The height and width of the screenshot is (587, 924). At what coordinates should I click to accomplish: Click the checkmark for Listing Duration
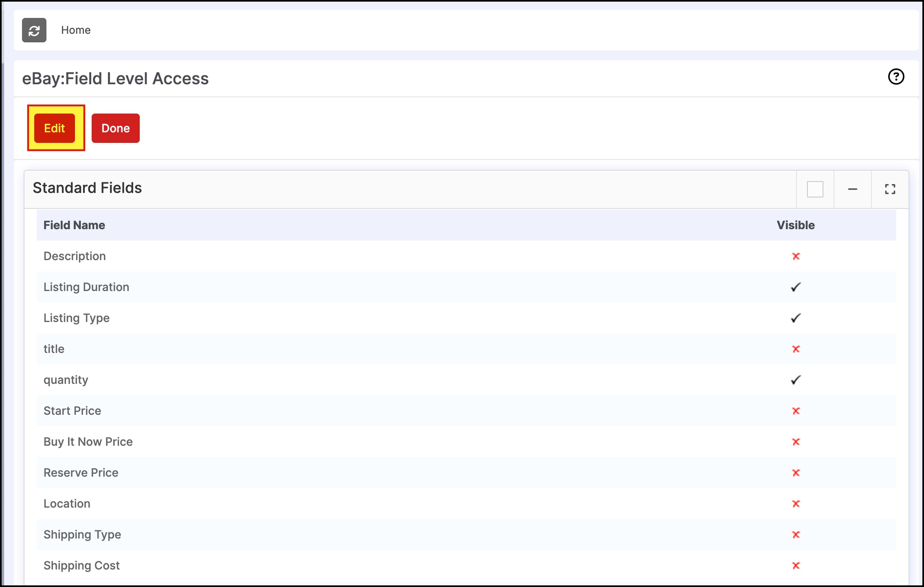796,287
